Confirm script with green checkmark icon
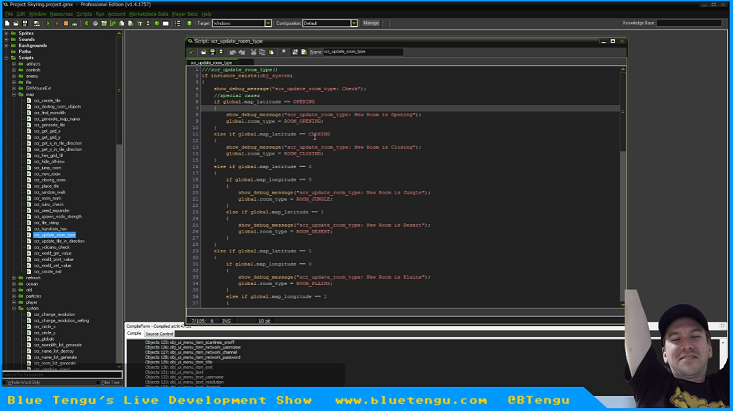The height and width of the screenshot is (411, 733). (x=191, y=52)
